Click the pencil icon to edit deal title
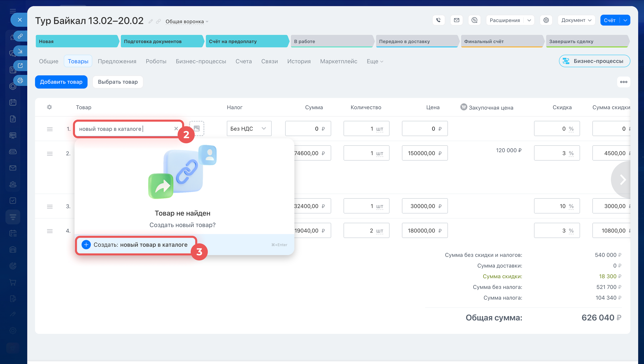 [151, 21]
